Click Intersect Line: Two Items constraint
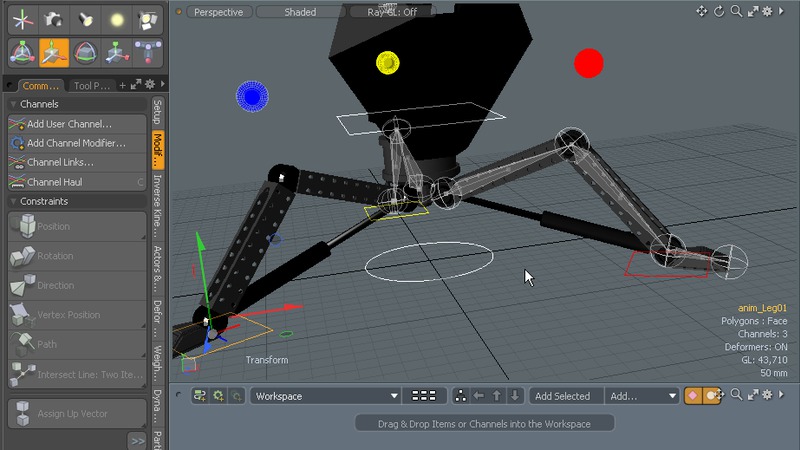 click(x=77, y=374)
